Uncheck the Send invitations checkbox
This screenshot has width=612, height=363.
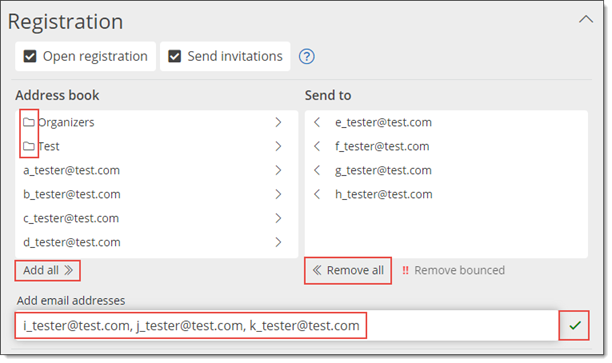[x=174, y=56]
